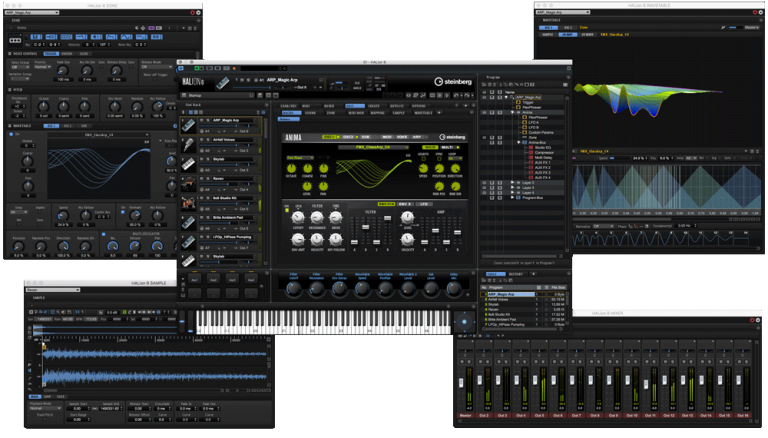This screenshot has height=438, width=768.
Task: Open the wavetable name dropdown in Zone window
Action: click(98, 134)
